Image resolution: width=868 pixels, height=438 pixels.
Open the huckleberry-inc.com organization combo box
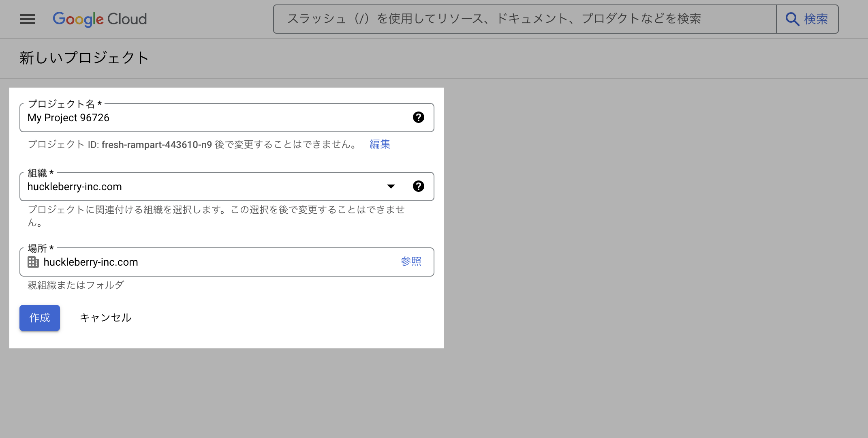point(203,187)
